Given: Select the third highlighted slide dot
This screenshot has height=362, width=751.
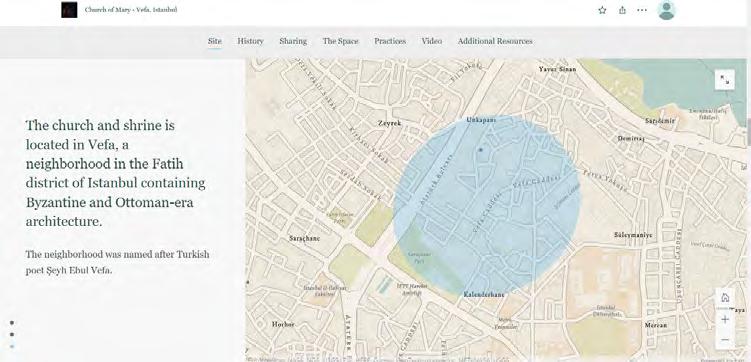Looking at the screenshot, I should pos(12,346).
